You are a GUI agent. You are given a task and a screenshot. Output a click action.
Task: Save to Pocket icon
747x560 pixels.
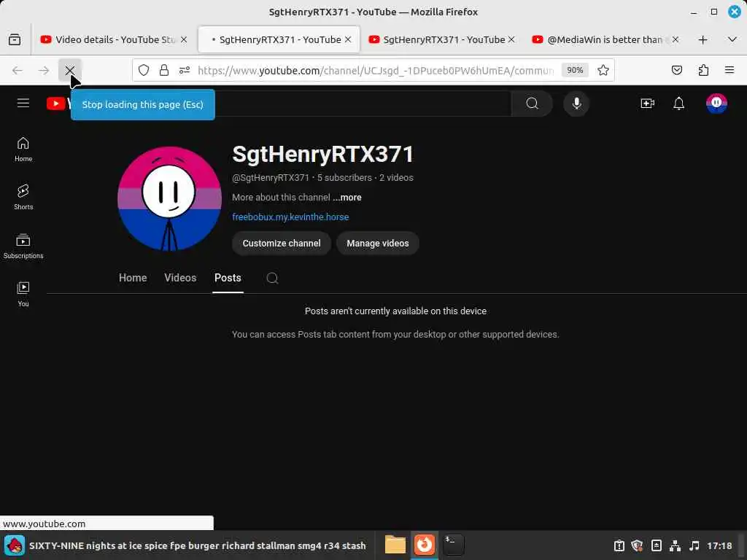coord(676,71)
